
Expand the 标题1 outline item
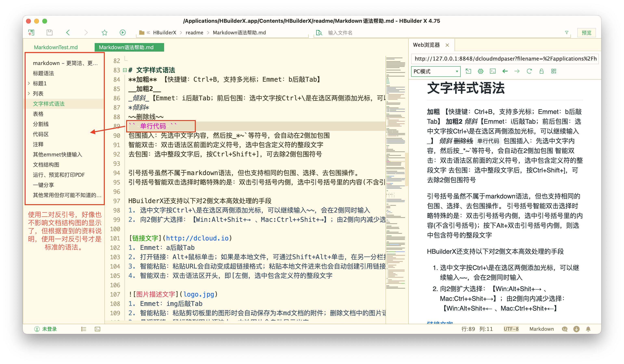pyautogui.click(x=29, y=83)
